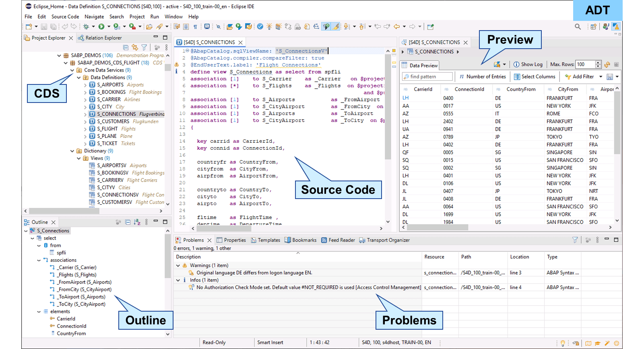Click the Data Preview save/export disk icon
The width and height of the screenshot is (644, 349).
[610, 77]
